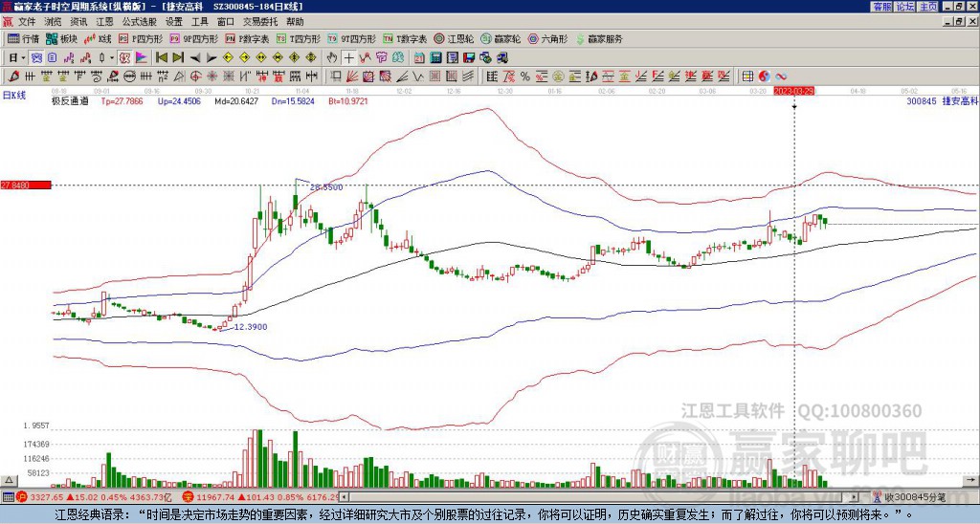Image resolution: width=980 pixels, height=524 pixels.
Task: Click the 2023-03-29 date marker
Action: [x=794, y=91]
